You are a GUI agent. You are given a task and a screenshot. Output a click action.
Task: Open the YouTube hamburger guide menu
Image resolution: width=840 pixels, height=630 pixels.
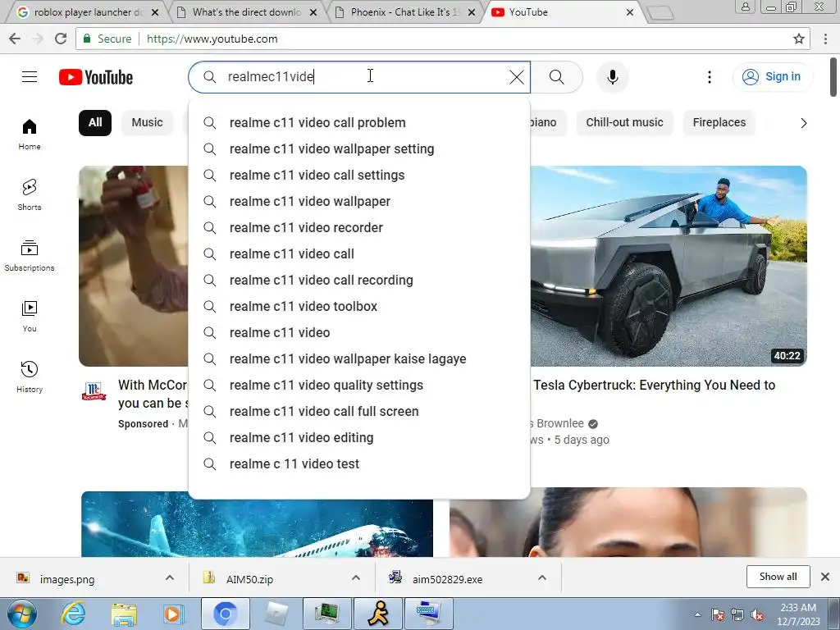coord(30,77)
